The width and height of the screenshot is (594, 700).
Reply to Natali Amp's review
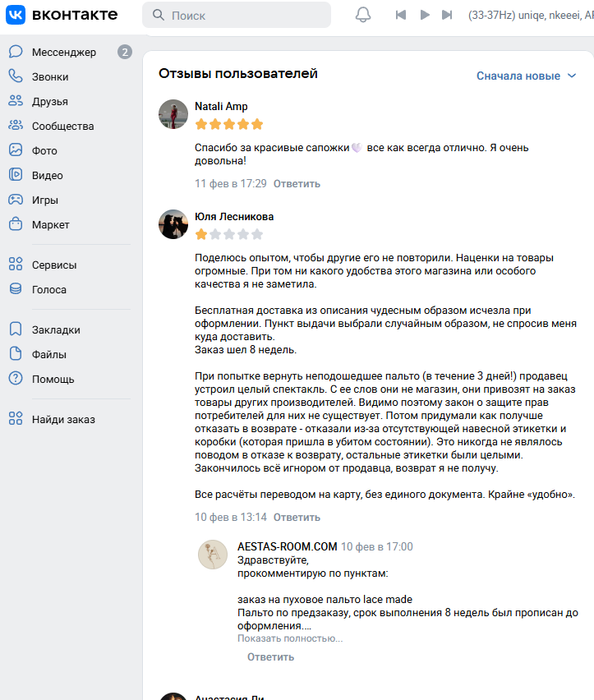tap(297, 183)
